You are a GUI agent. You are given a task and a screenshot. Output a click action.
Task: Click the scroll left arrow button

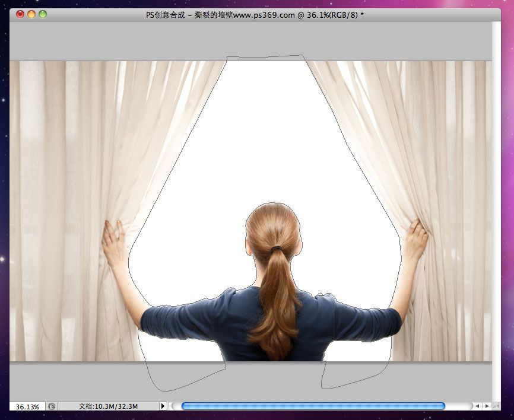[x=478, y=406]
